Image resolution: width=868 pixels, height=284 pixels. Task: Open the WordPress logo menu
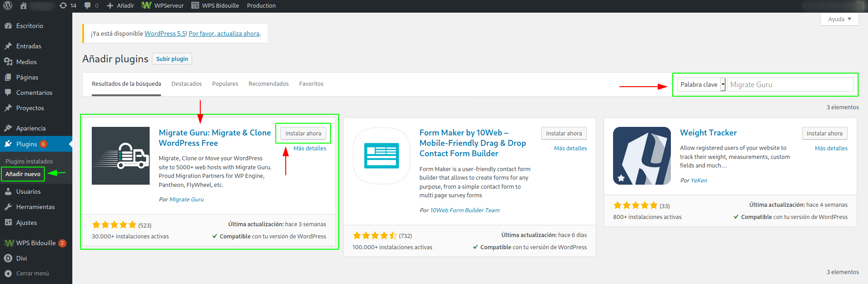tap(8, 6)
